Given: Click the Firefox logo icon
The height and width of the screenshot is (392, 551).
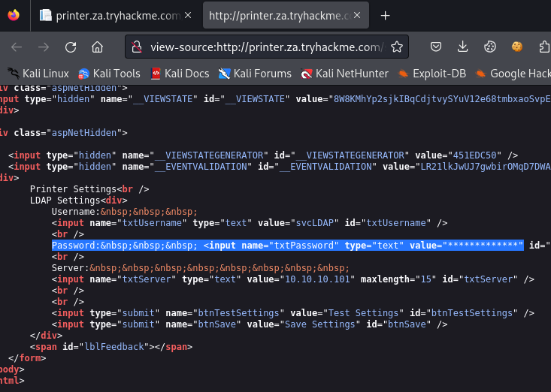Looking at the screenshot, I should click(x=14, y=16).
